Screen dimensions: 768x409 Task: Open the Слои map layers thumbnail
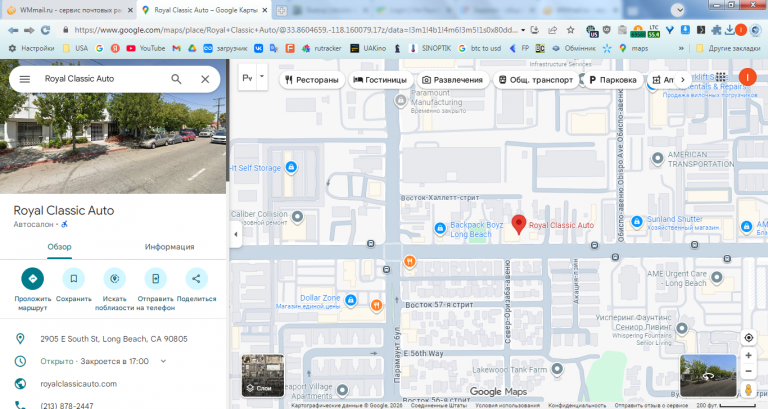pos(263,375)
